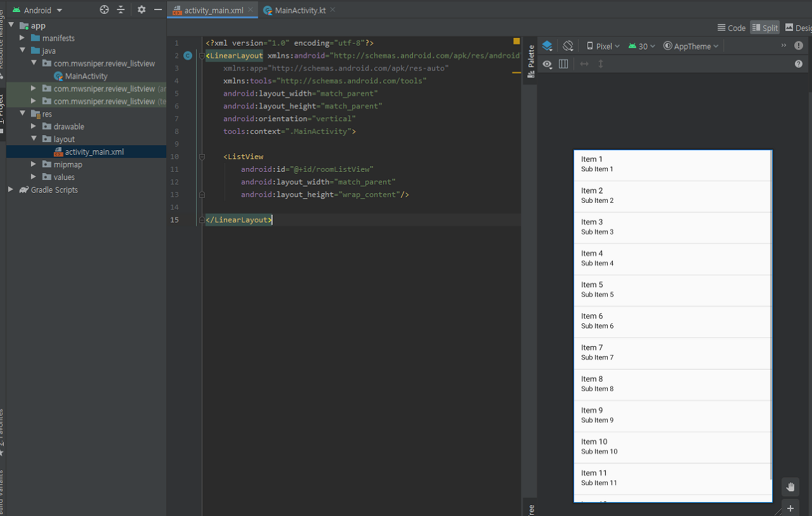The image size is (812, 516).
Task: Collapse the java folder arrow
Action: [x=22, y=51]
